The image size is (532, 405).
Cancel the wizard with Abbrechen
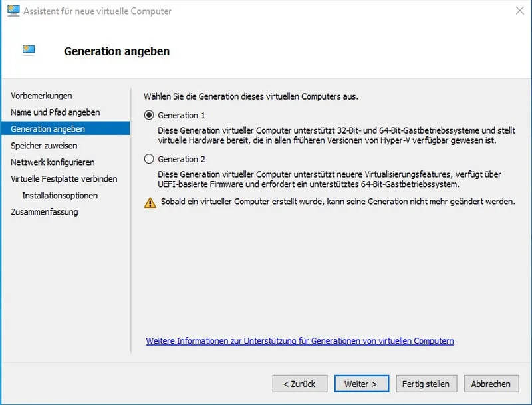[491, 384]
